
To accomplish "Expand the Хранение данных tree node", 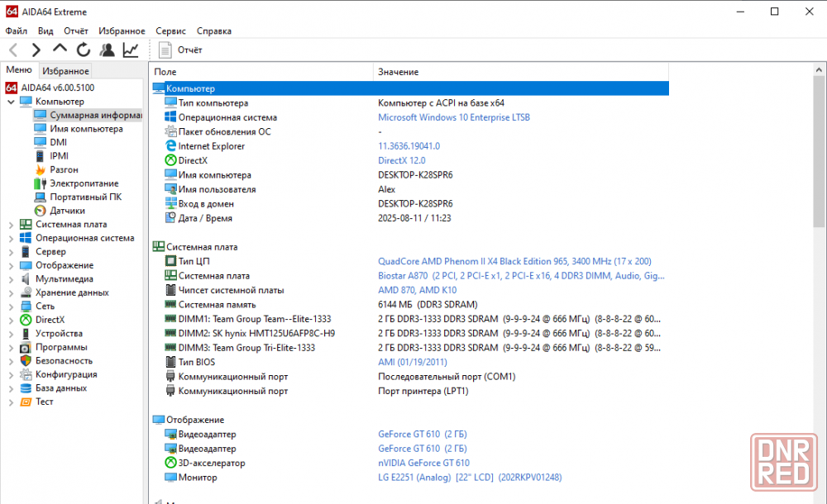I will [11, 293].
